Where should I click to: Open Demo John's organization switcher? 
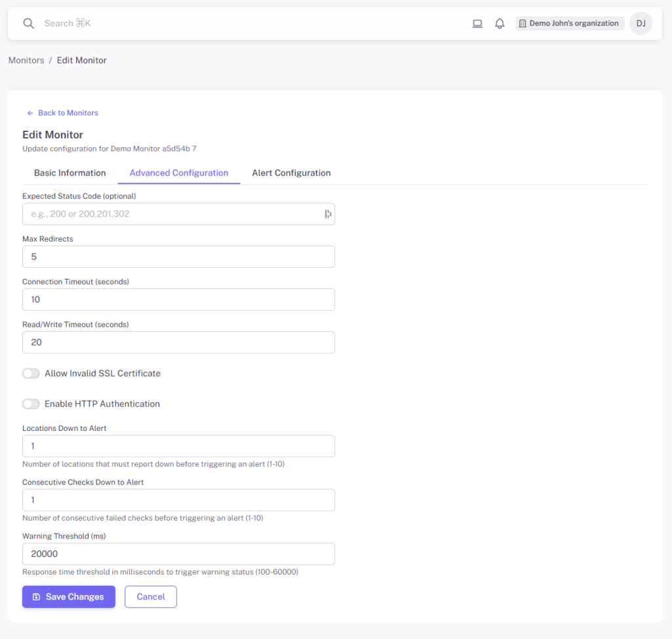tap(569, 24)
